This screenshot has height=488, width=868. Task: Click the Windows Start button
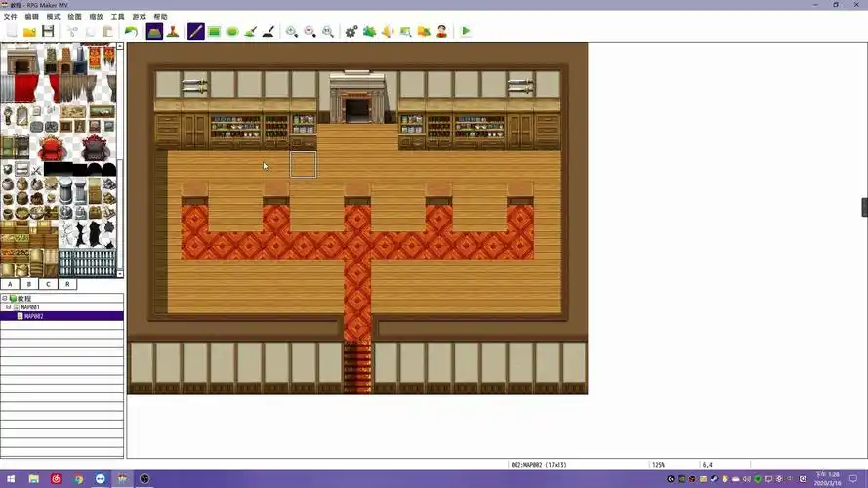click(x=8, y=479)
